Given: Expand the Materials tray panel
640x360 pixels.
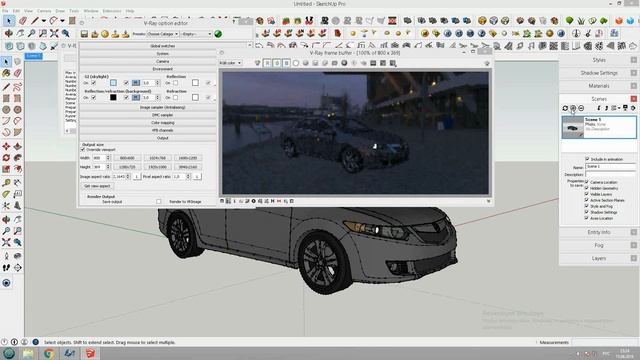Looking at the screenshot, I should (x=598, y=86).
